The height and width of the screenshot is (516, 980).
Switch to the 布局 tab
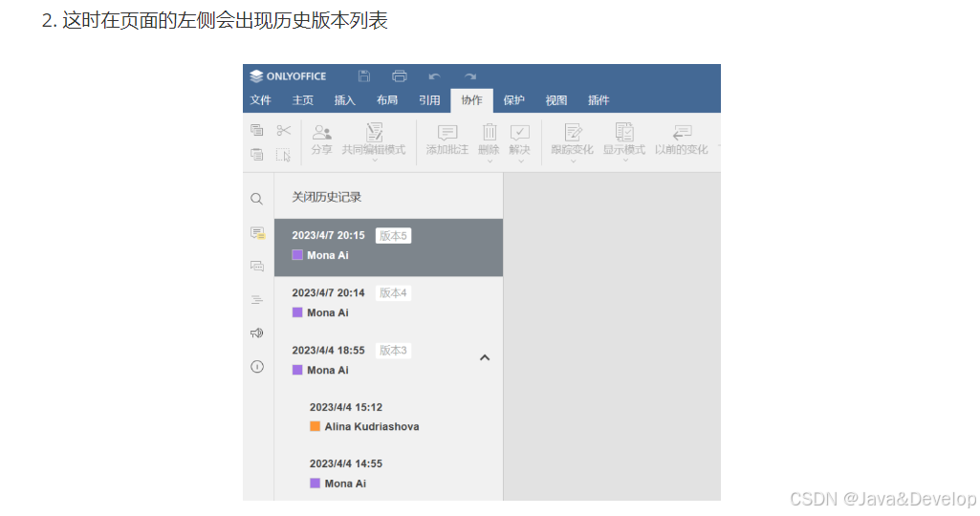(x=387, y=100)
